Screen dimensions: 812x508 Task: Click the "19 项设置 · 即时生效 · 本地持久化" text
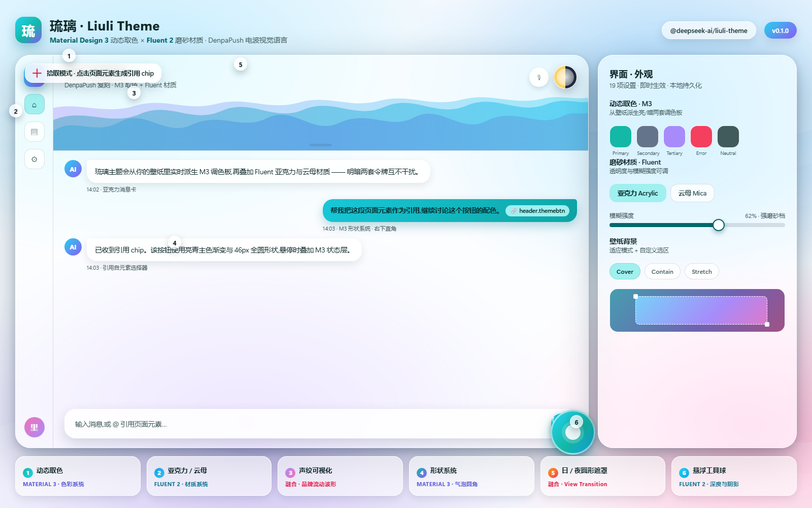pyautogui.click(x=655, y=85)
